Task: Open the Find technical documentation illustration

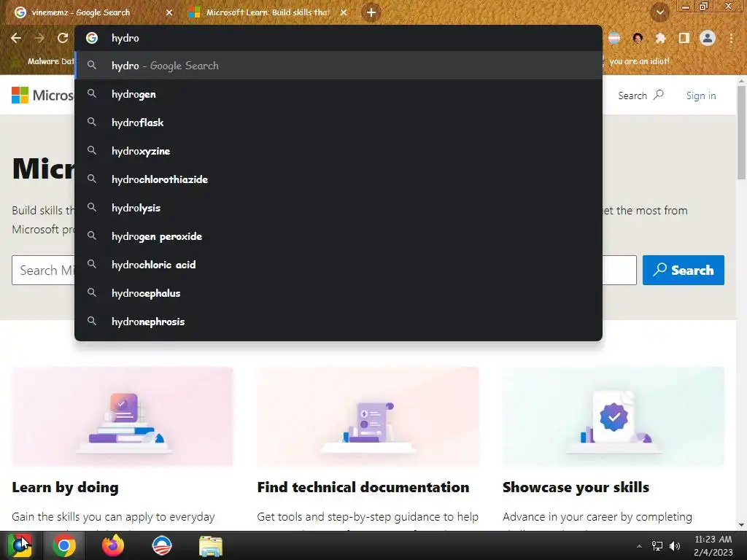Action: (x=368, y=416)
